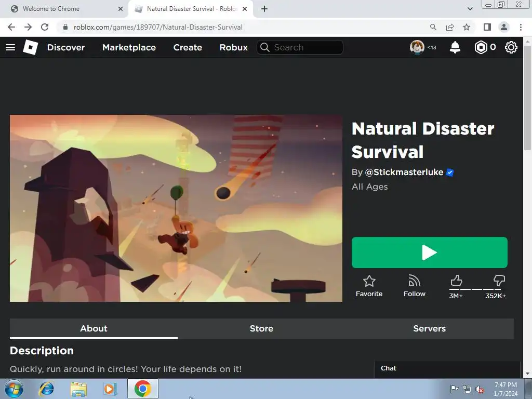
Task: Bookmark this tab with the star
Action: [x=467, y=27]
